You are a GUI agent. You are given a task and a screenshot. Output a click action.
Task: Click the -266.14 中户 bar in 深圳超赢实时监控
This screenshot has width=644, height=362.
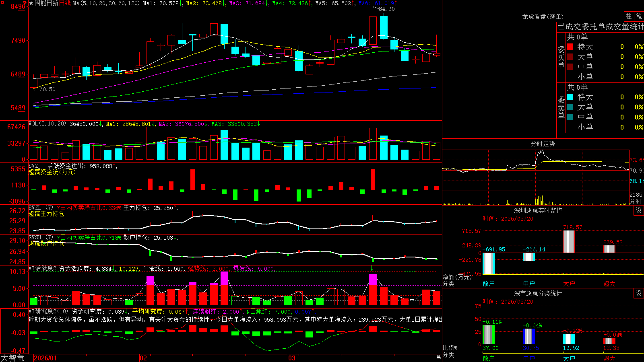click(529, 257)
